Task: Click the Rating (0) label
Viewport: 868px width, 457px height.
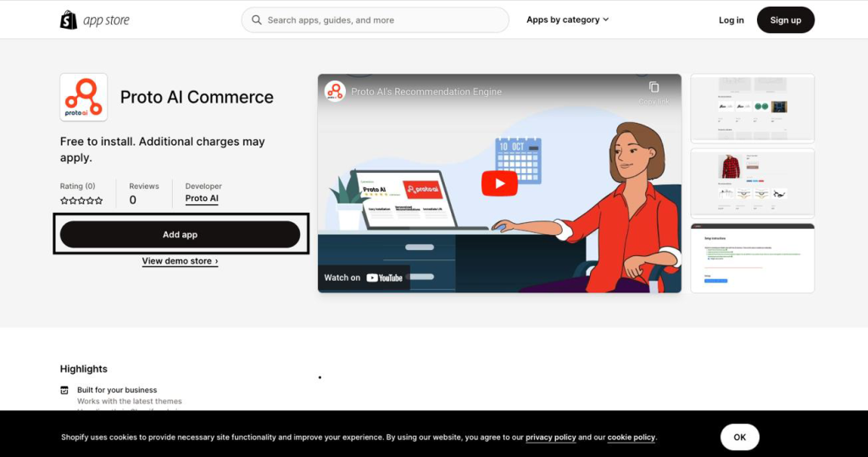Action: [77, 187]
